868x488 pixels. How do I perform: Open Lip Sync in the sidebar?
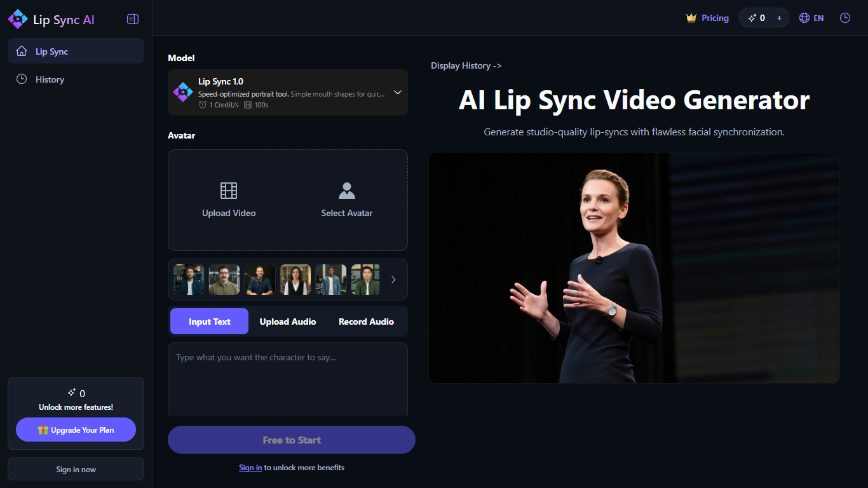coord(76,51)
